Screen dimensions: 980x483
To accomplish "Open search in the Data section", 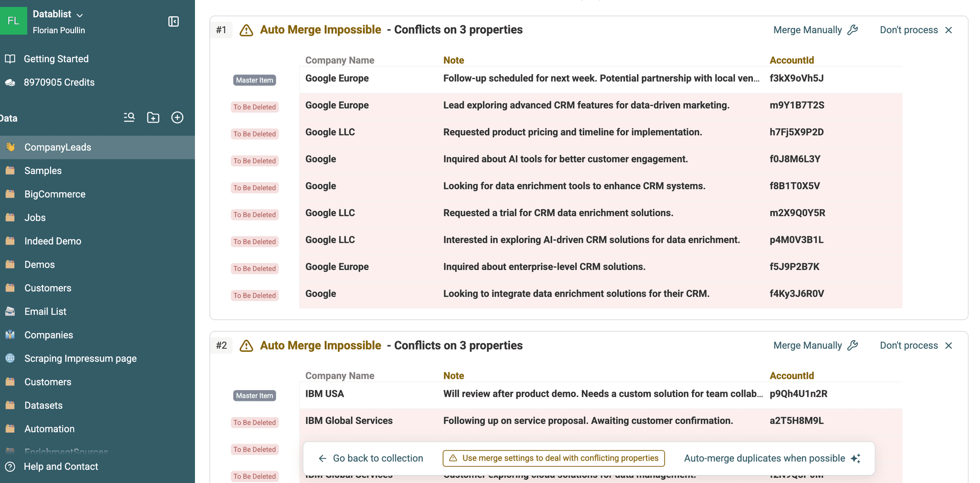I will point(129,117).
